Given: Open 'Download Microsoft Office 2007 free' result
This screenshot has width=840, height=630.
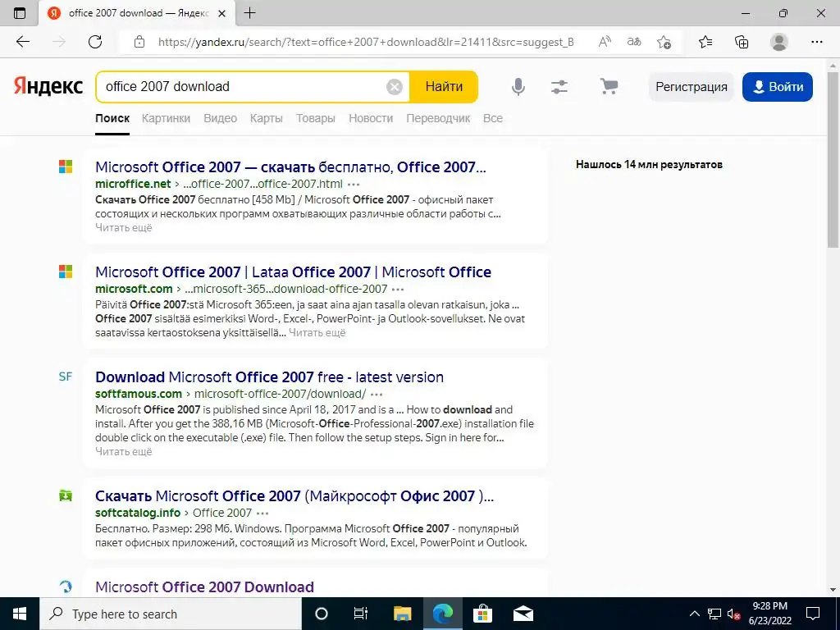Looking at the screenshot, I should point(269,377).
